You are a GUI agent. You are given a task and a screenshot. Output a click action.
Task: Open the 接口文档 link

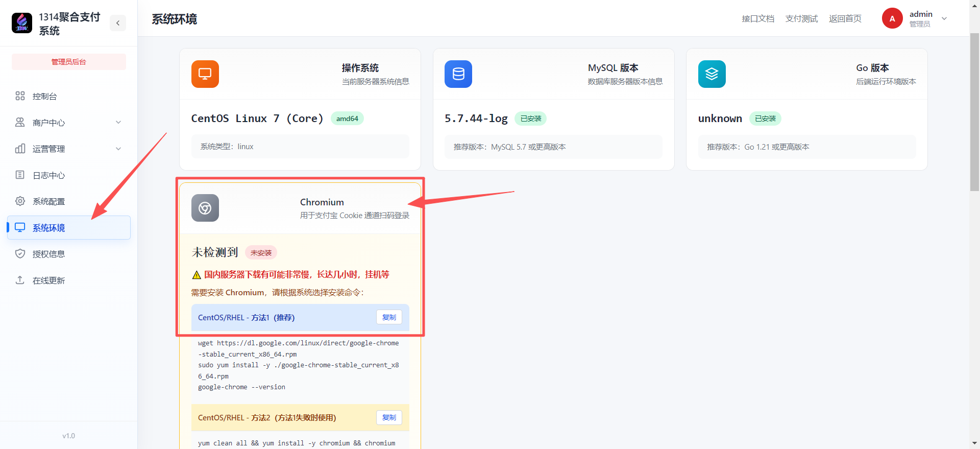point(758,18)
